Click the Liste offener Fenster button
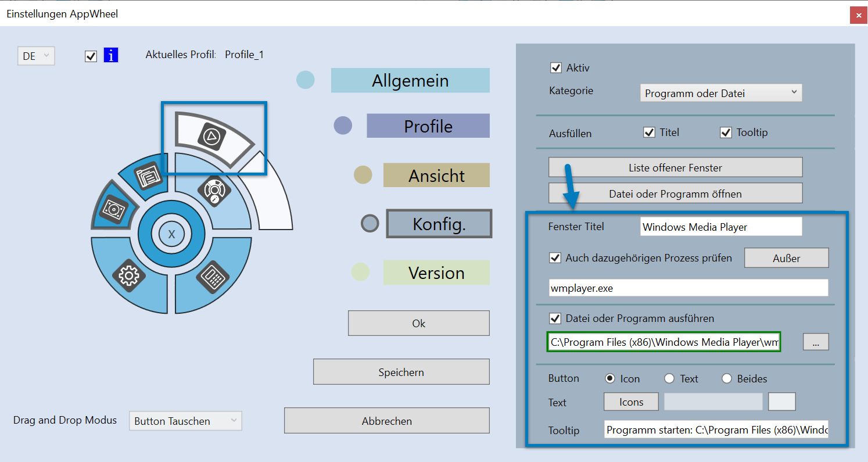This screenshot has width=868, height=462. (675, 167)
